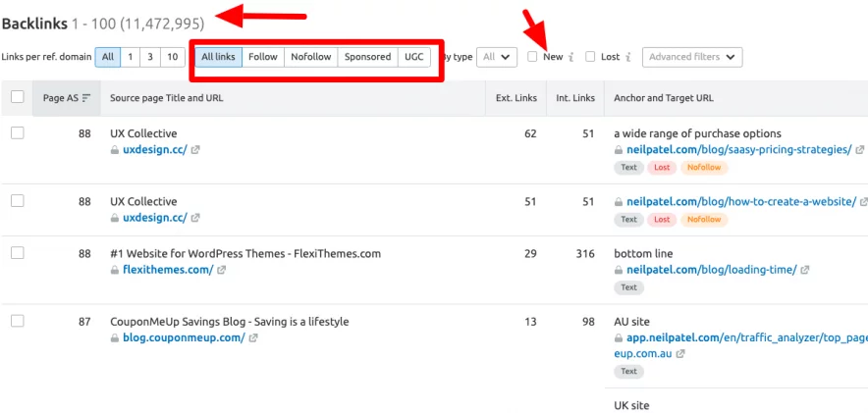This screenshot has width=868, height=413.
Task: Open neilpatel.com/blog/saasy-pricing-strategies/ target link
Action: tap(739, 150)
